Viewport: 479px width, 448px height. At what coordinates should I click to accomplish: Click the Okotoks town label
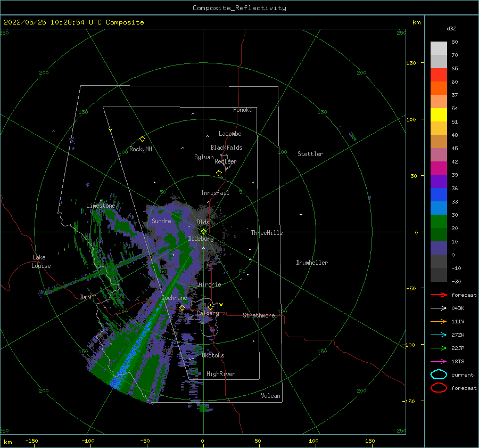point(213,355)
